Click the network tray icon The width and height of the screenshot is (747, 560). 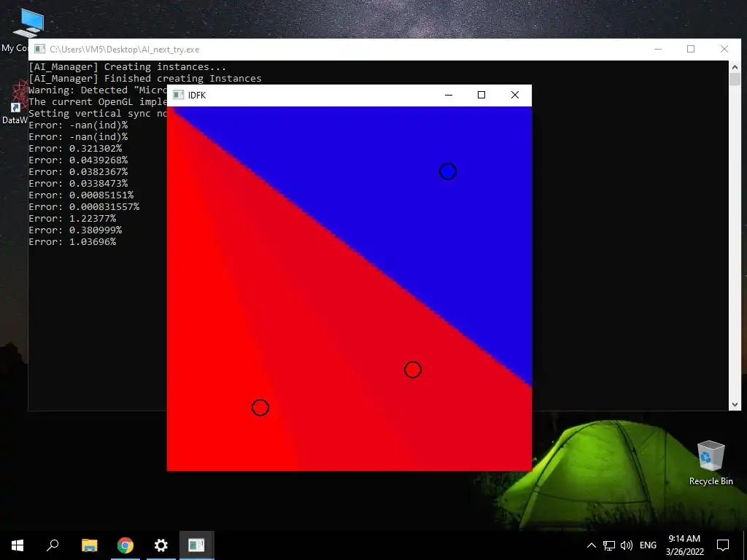609,545
